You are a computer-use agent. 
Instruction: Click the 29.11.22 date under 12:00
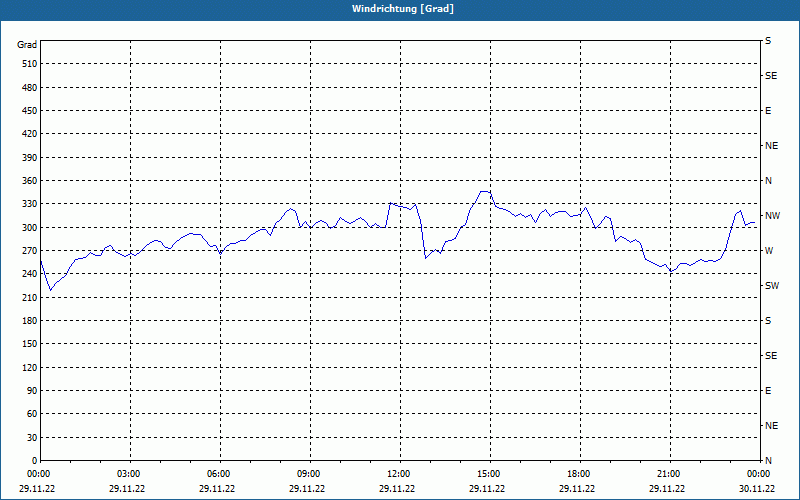click(x=396, y=489)
